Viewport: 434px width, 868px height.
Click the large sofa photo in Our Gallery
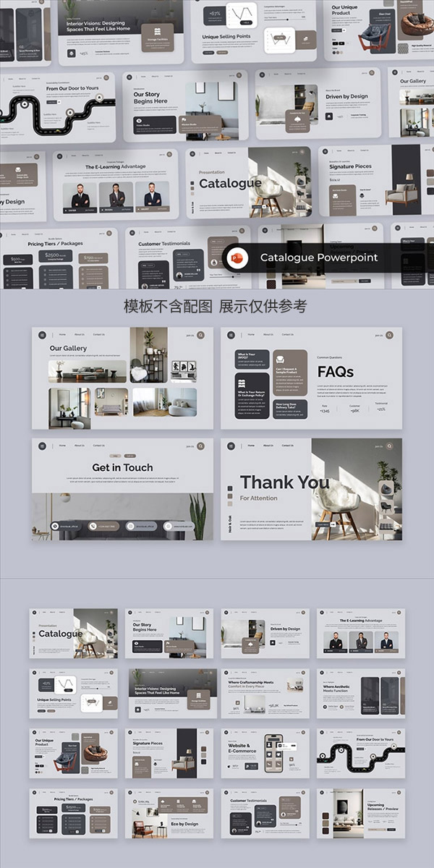pos(87,371)
